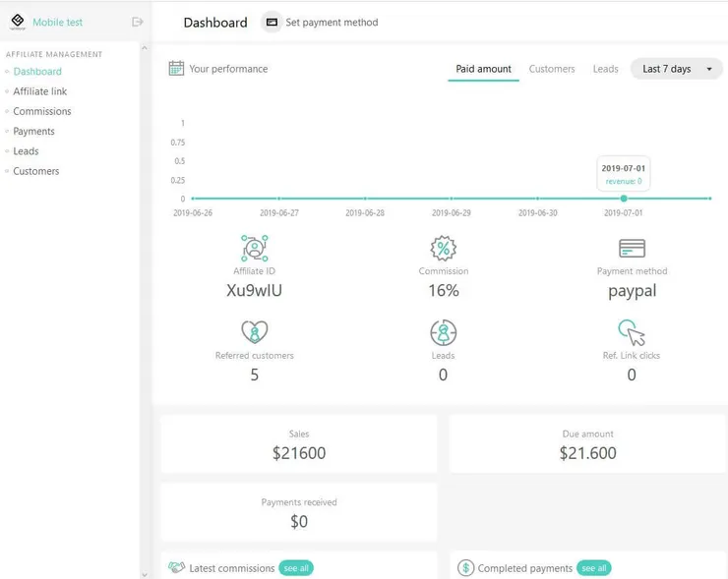This screenshot has height=579, width=728.
Task: Click the 2019-06-28 data point on chart
Action: point(365,199)
